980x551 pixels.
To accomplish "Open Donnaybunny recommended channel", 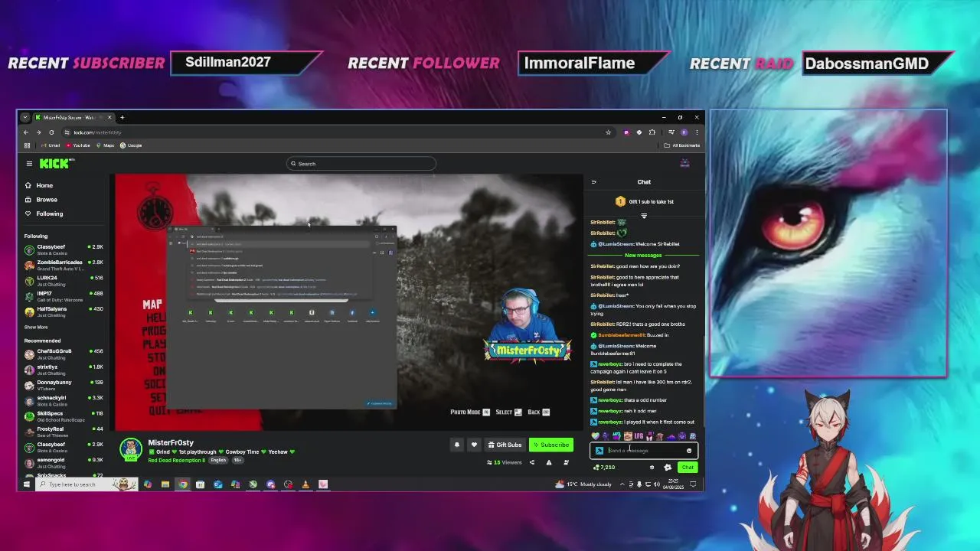I will [64, 385].
